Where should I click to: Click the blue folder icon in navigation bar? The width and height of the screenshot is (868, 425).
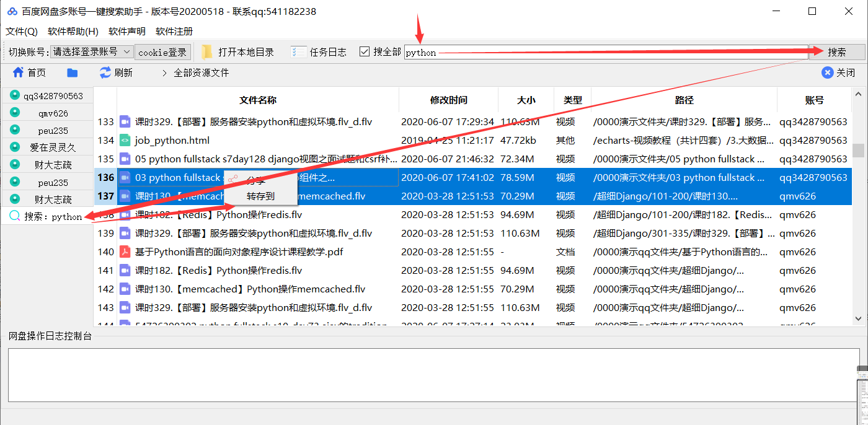point(73,72)
